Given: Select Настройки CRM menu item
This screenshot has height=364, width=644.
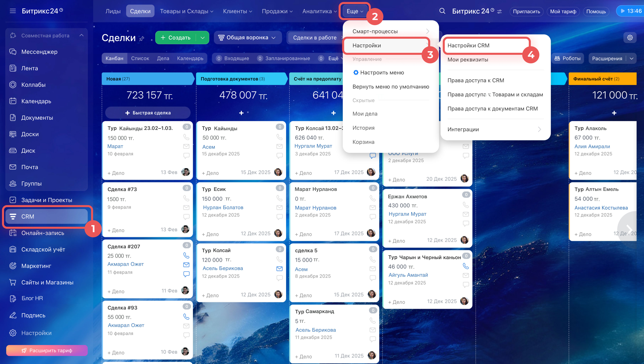Looking at the screenshot, I should click(468, 46).
